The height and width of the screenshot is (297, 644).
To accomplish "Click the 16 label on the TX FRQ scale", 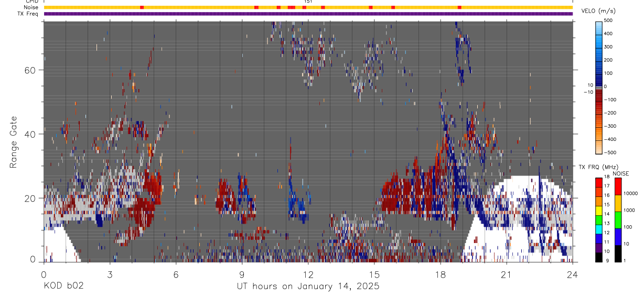I will click(x=607, y=195).
